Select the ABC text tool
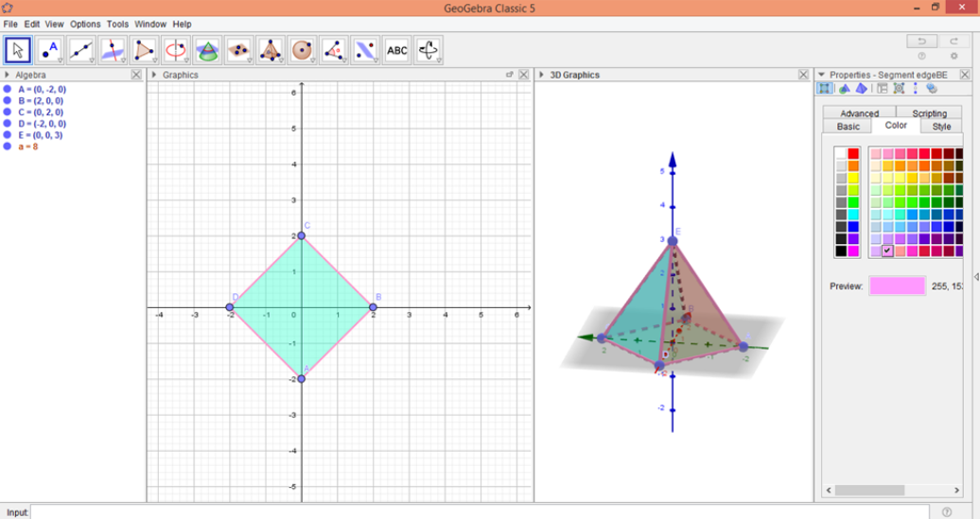 point(397,50)
